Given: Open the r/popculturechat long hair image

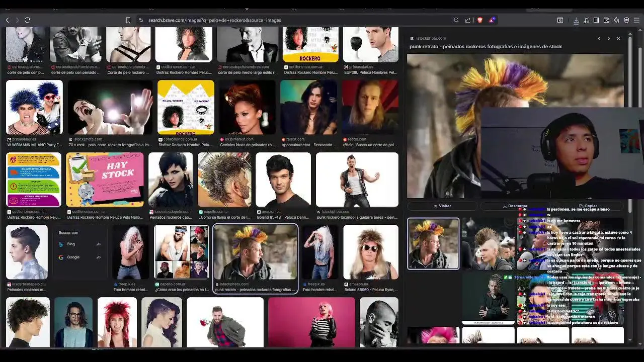Looking at the screenshot, I should [308, 107].
